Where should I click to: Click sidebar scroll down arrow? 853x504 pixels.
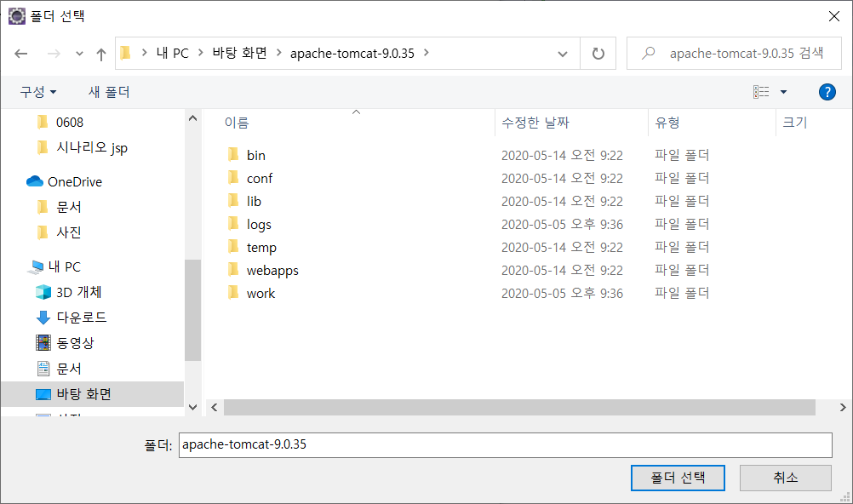(x=192, y=407)
